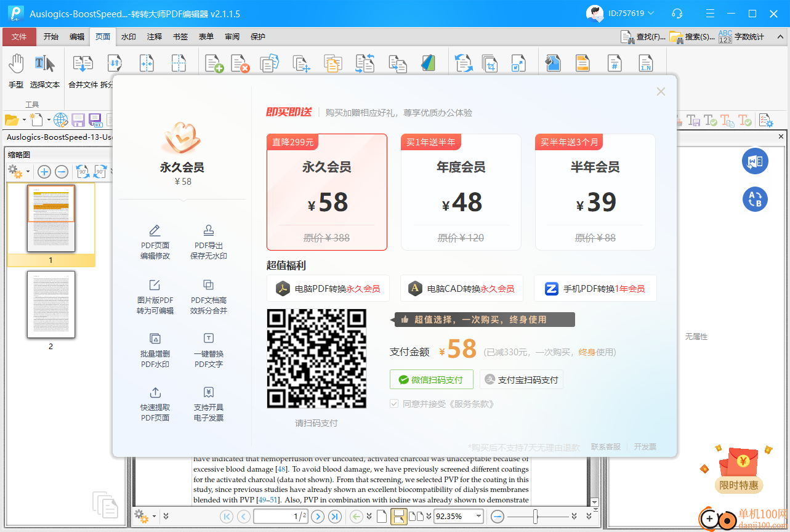Switch to two-page facing view mode
This screenshot has width=790, height=532.
click(416, 517)
